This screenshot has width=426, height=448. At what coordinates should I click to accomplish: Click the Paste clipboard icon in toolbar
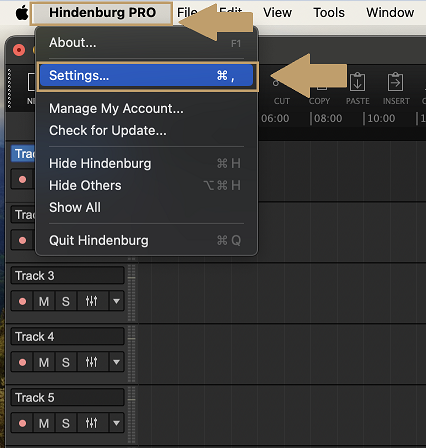(357, 82)
